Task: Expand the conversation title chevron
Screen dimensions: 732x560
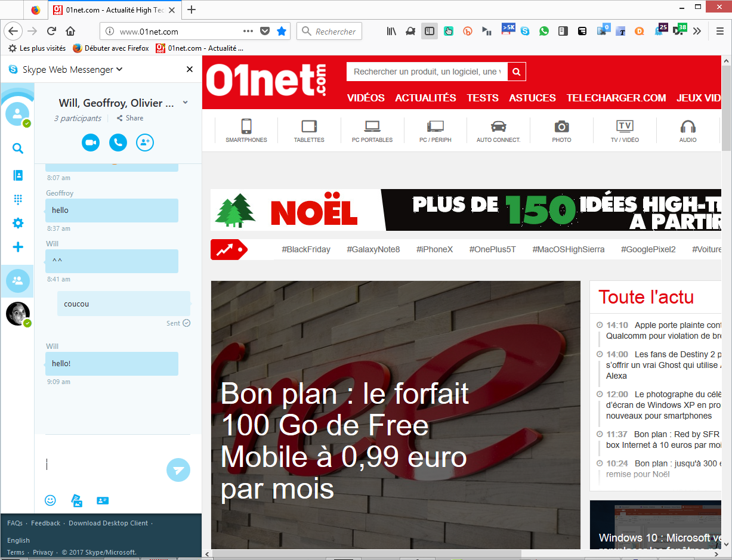Action: [186, 103]
